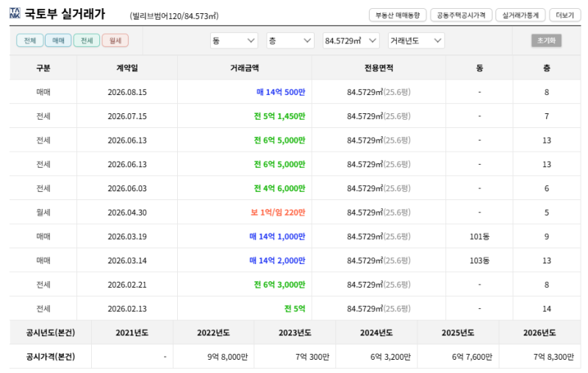Click price 매 14억 500만
Image resolution: width=588 pixels, height=373 pixels.
[x=281, y=92]
